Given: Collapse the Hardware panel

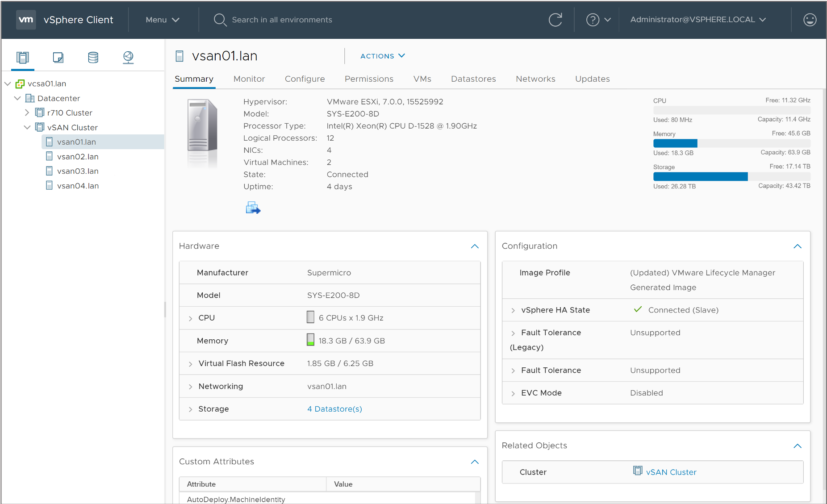Looking at the screenshot, I should (475, 246).
